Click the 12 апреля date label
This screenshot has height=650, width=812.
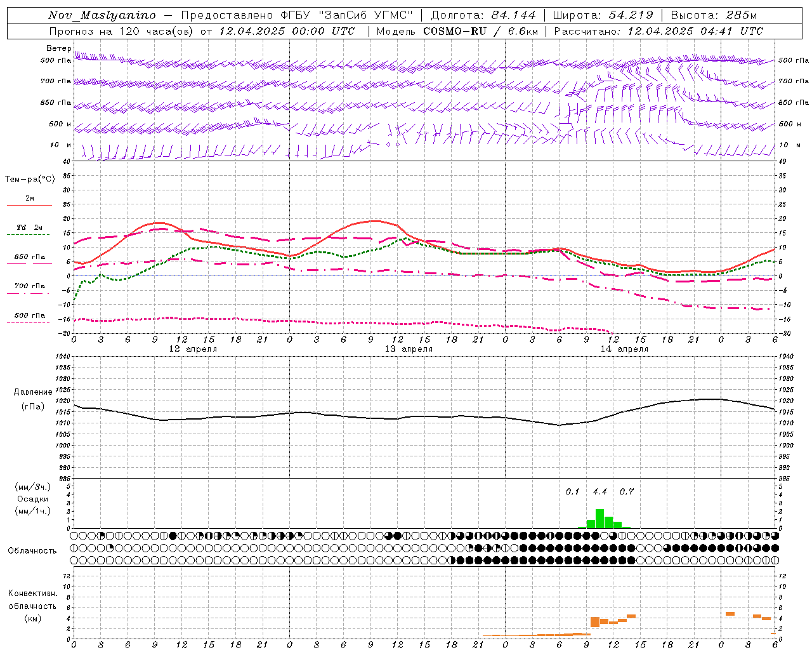pos(193,348)
